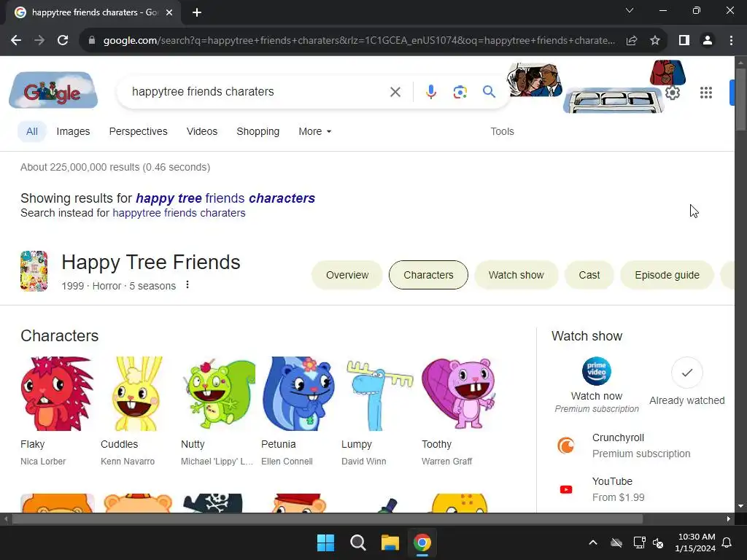Click the scroll right arrow at bottom
The image size is (747, 560).
click(x=729, y=519)
